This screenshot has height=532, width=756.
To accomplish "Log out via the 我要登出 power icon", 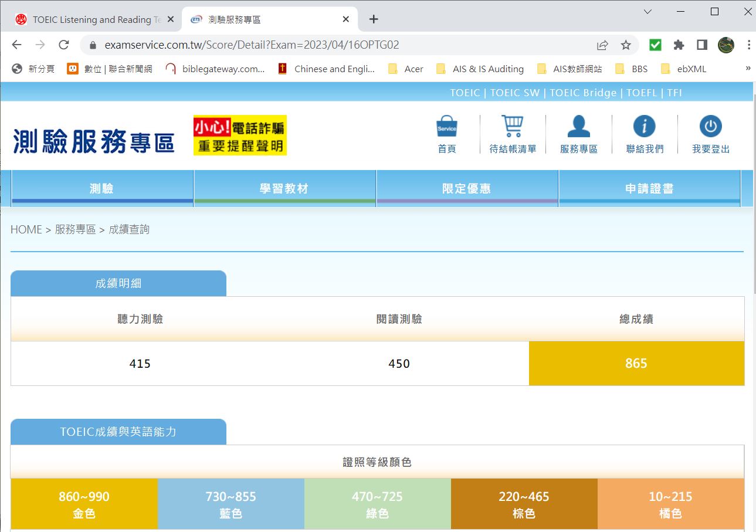I will pyautogui.click(x=710, y=127).
